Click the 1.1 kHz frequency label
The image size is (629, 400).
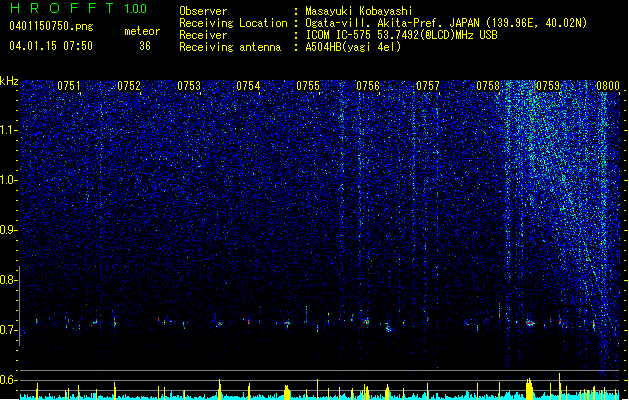pos(9,130)
